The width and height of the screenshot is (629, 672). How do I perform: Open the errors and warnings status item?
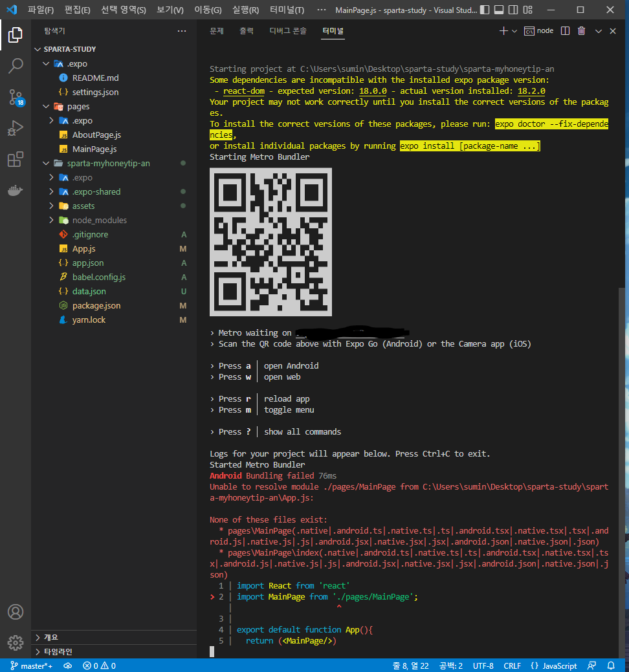(100, 666)
